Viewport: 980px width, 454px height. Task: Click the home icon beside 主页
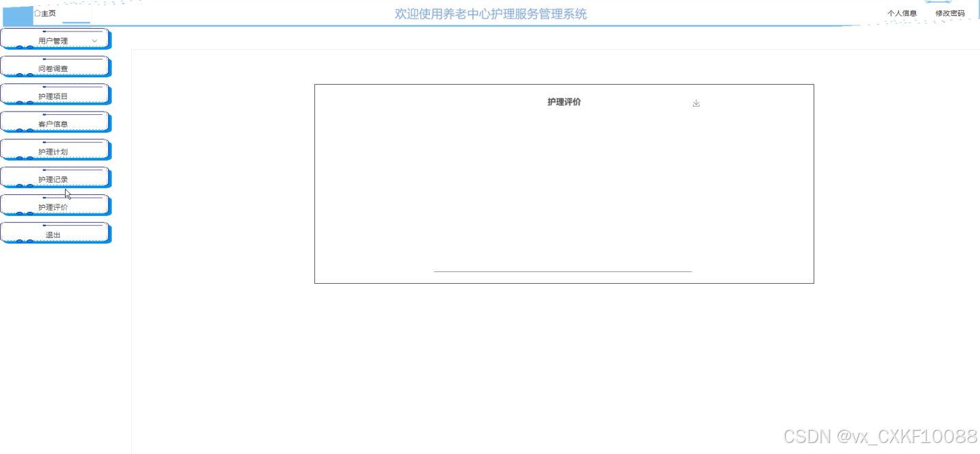[x=37, y=13]
